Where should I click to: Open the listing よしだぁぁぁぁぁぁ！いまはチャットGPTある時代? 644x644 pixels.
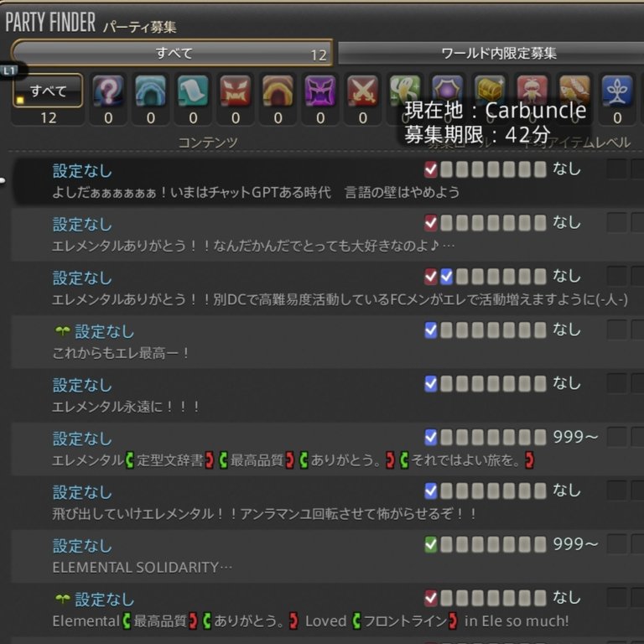tap(328, 181)
